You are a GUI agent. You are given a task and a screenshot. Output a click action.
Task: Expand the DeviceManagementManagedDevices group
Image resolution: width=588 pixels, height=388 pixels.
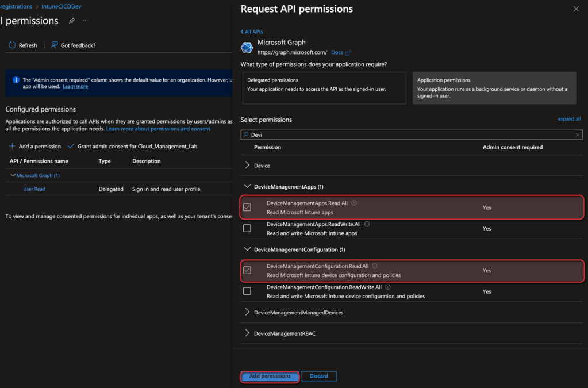247,312
